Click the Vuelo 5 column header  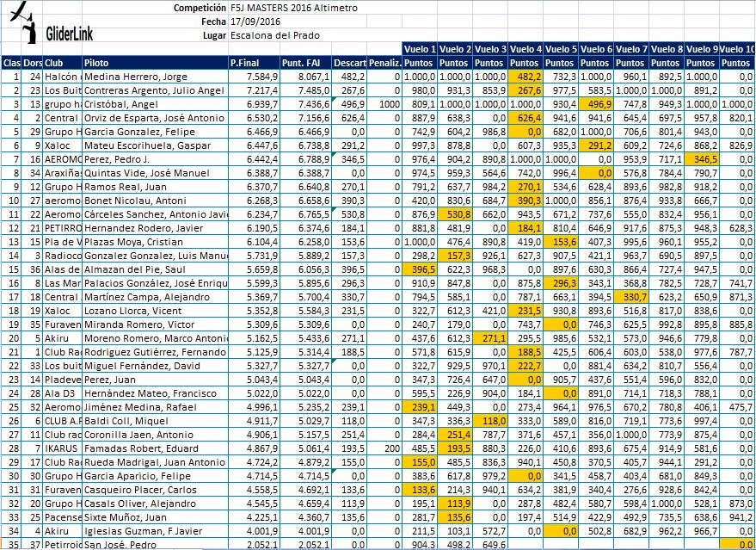click(562, 49)
